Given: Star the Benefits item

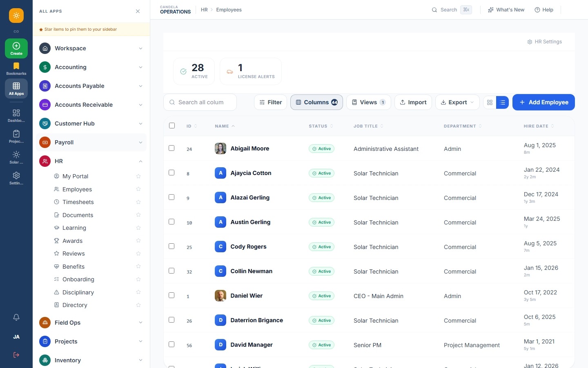Looking at the screenshot, I should [138, 267].
